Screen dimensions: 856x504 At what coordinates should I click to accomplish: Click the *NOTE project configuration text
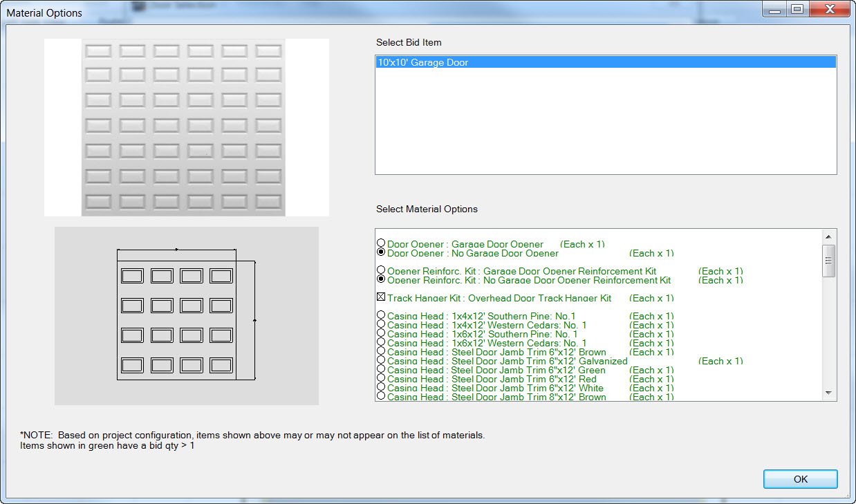(x=252, y=435)
